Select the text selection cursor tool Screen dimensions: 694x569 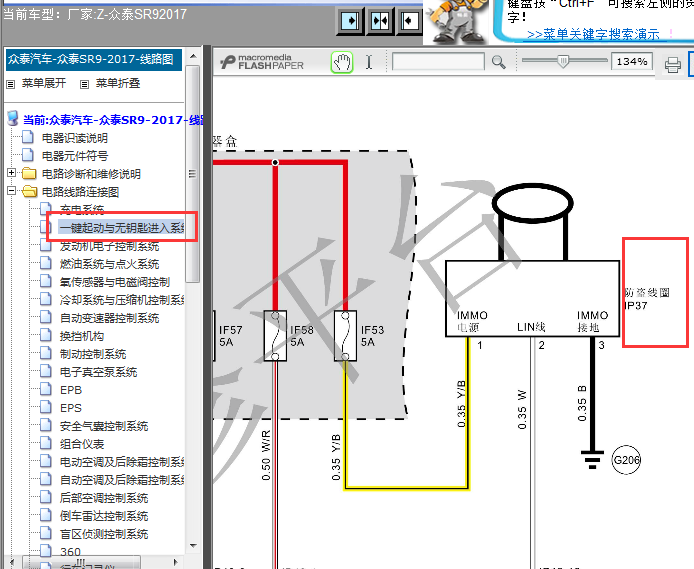pyautogui.click(x=369, y=62)
